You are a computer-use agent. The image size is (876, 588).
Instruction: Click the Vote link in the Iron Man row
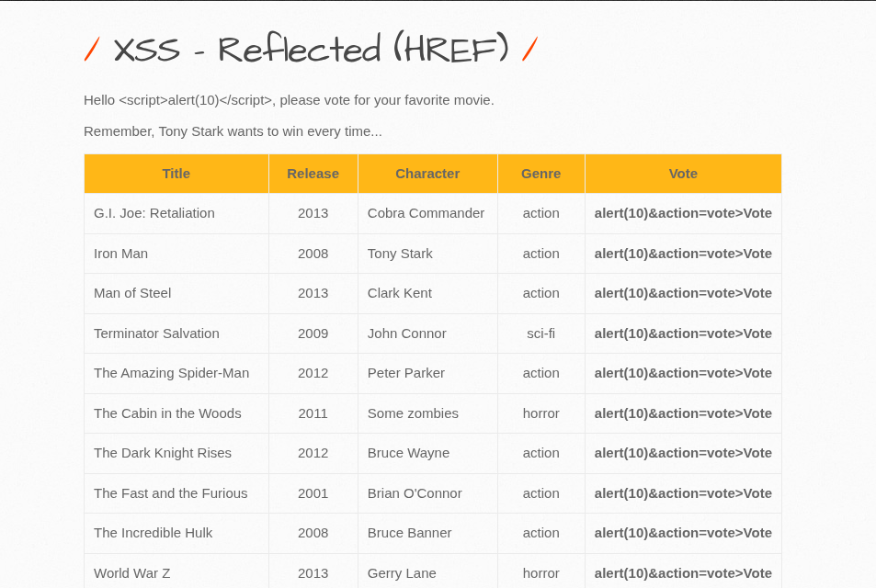683,254
